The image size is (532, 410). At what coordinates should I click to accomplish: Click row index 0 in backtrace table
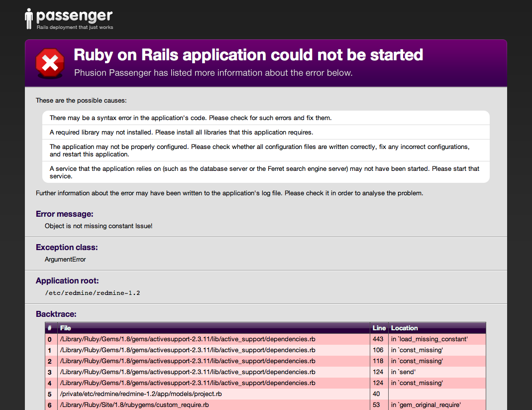coord(50,339)
